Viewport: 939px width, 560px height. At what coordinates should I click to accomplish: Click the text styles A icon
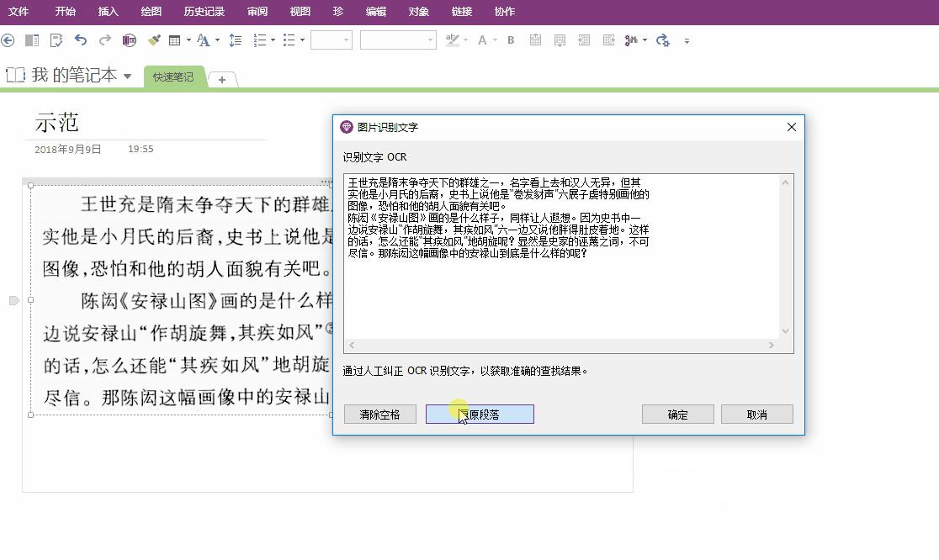point(203,40)
